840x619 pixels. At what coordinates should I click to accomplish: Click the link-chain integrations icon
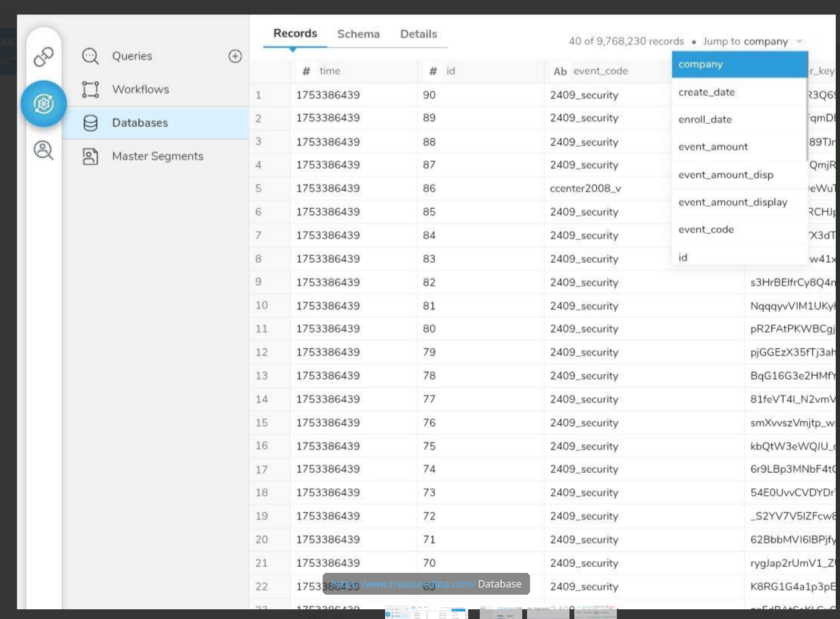[44, 57]
